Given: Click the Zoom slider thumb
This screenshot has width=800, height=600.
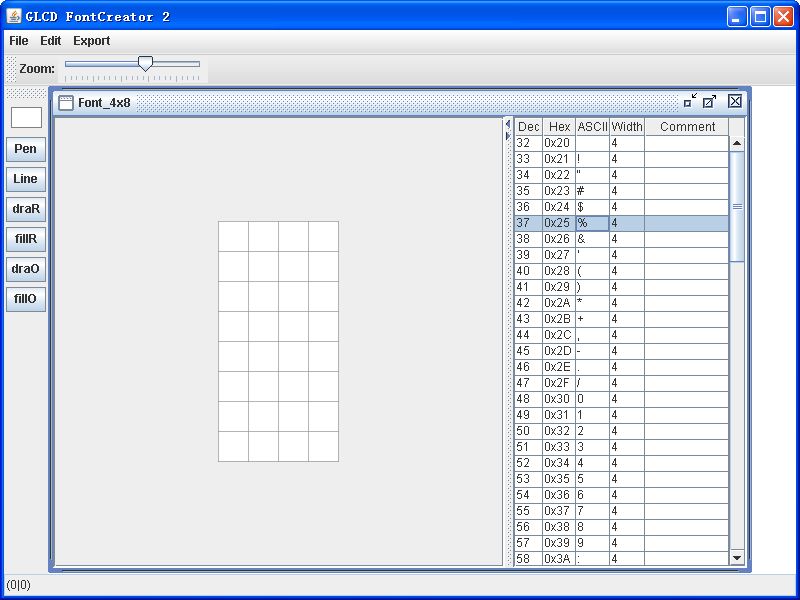Looking at the screenshot, I should click(145, 64).
